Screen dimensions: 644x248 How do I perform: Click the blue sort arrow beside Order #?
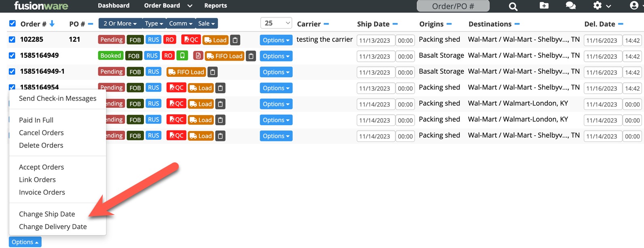pos(52,24)
